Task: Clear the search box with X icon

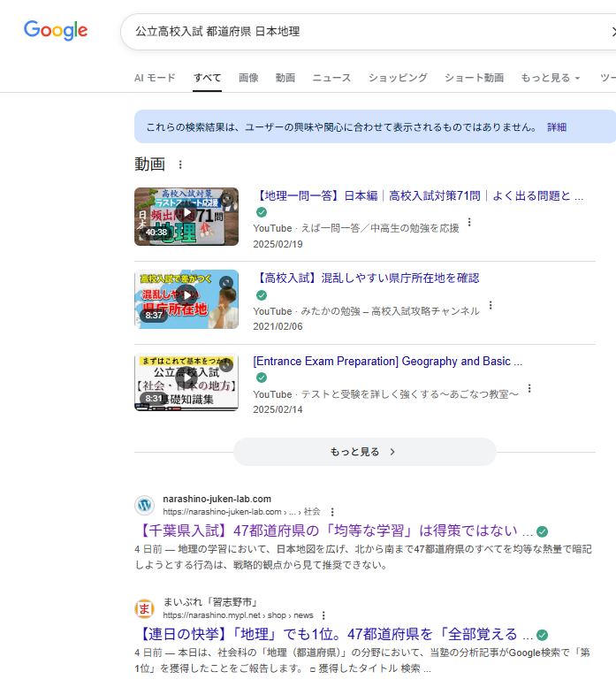Action: pyautogui.click(x=612, y=32)
